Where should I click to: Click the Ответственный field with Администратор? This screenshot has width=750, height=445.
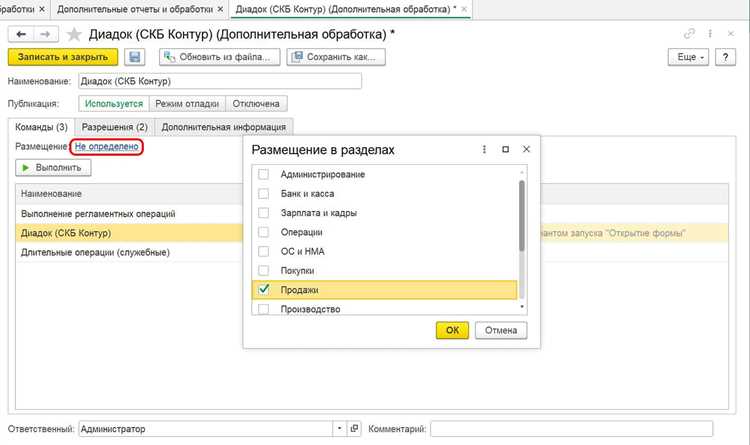pyautogui.click(x=206, y=429)
